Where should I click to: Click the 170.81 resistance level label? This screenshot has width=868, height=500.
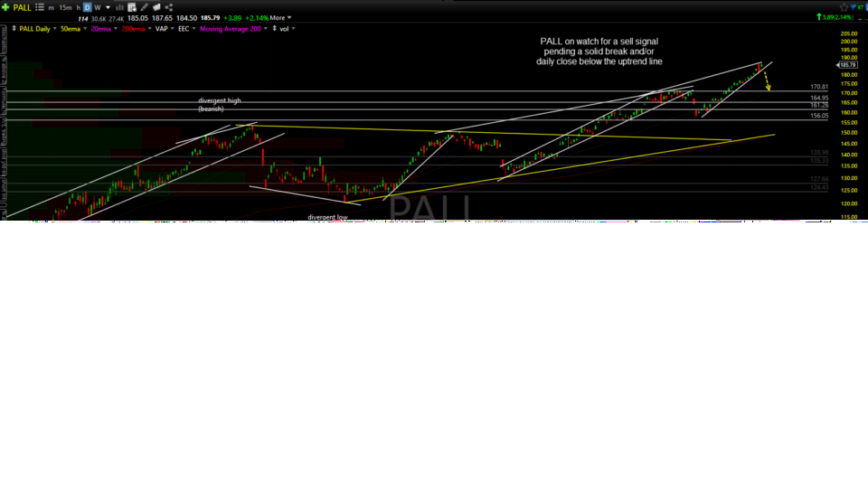pyautogui.click(x=819, y=87)
